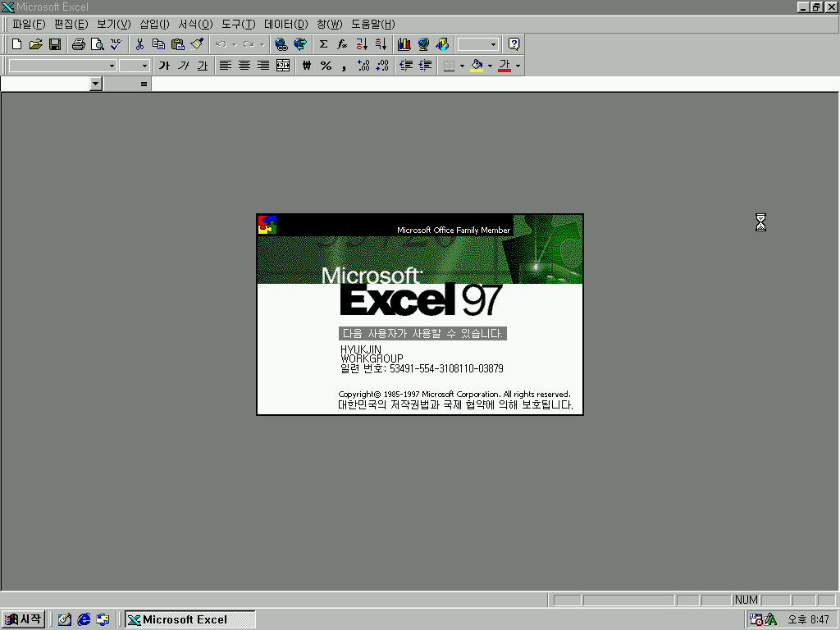Open the 파일(F) menu
The image size is (840, 630).
29,24
